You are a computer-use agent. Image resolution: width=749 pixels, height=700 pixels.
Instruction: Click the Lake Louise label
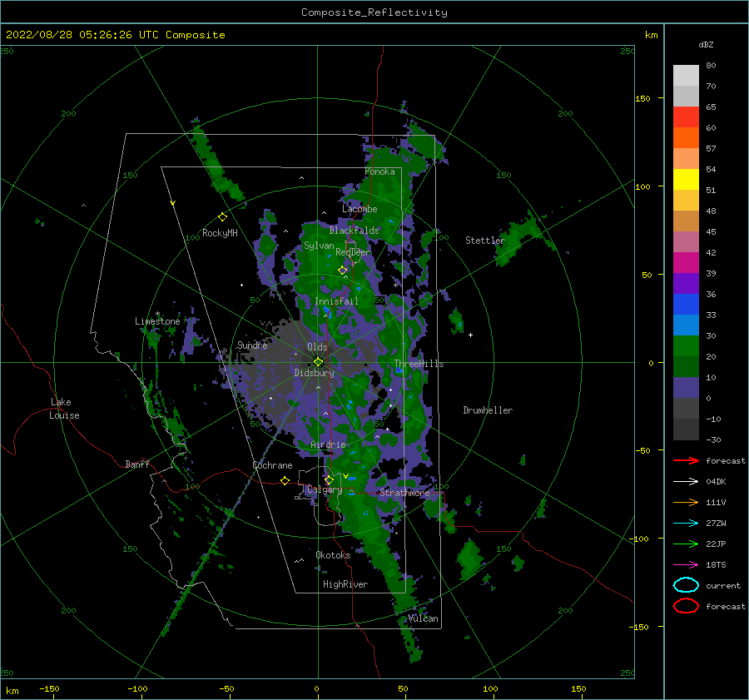(64, 409)
